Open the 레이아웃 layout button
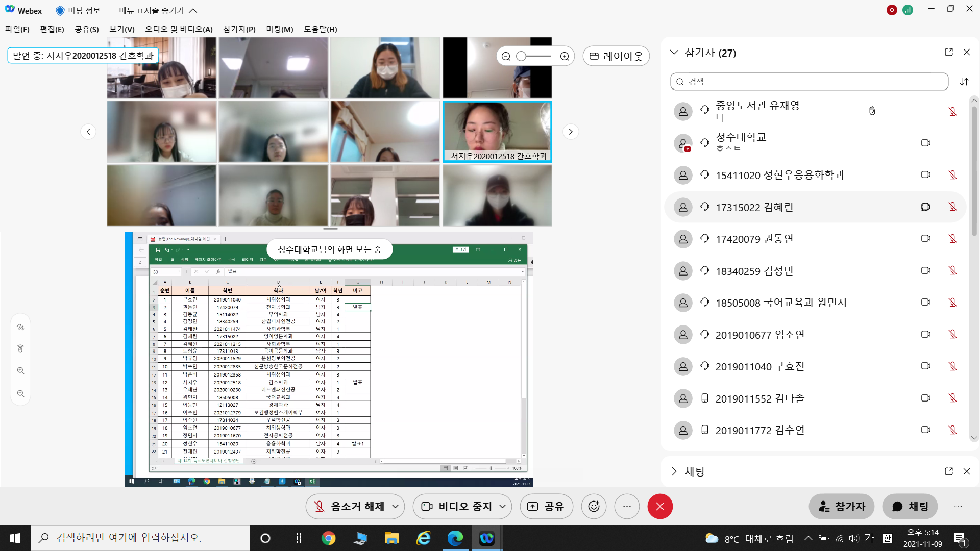Image resolution: width=980 pixels, height=551 pixels. click(616, 56)
